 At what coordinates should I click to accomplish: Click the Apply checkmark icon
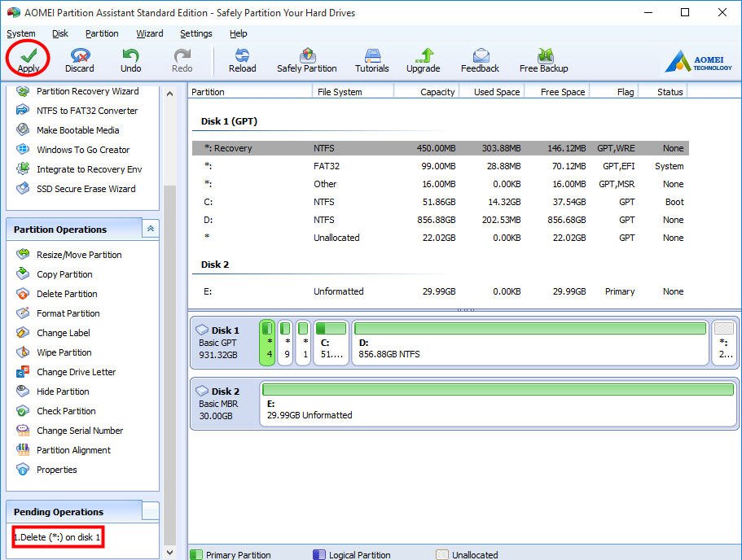point(29,55)
